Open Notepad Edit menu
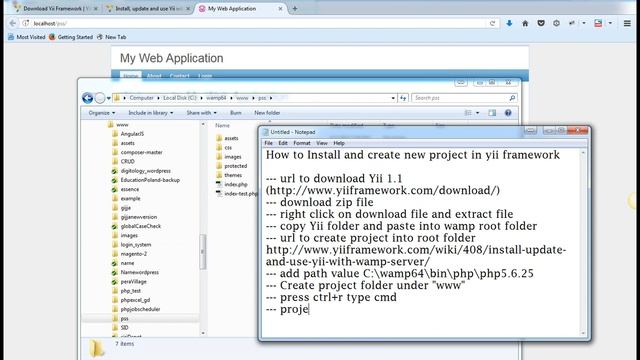This screenshot has height=360, width=640. 283,143
